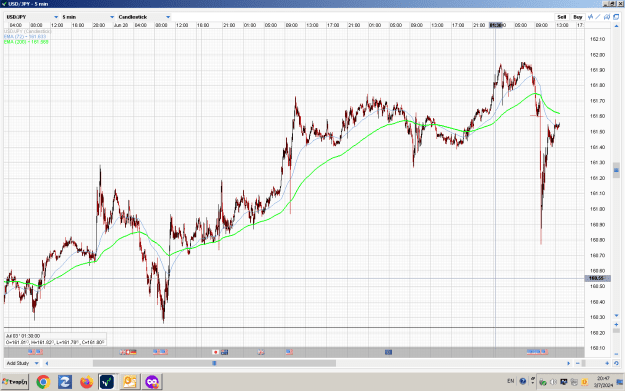
Task: Open the purple owl-eyed taskbar app
Action: tap(152, 382)
